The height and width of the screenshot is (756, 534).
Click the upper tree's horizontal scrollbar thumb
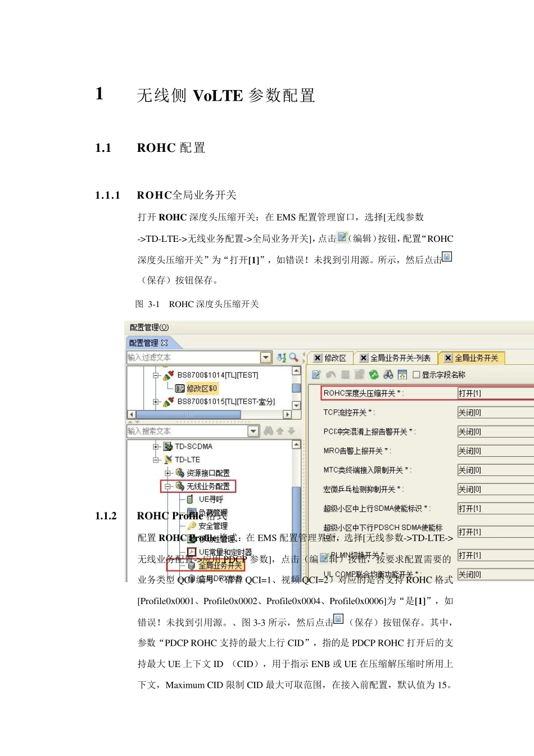click(189, 415)
